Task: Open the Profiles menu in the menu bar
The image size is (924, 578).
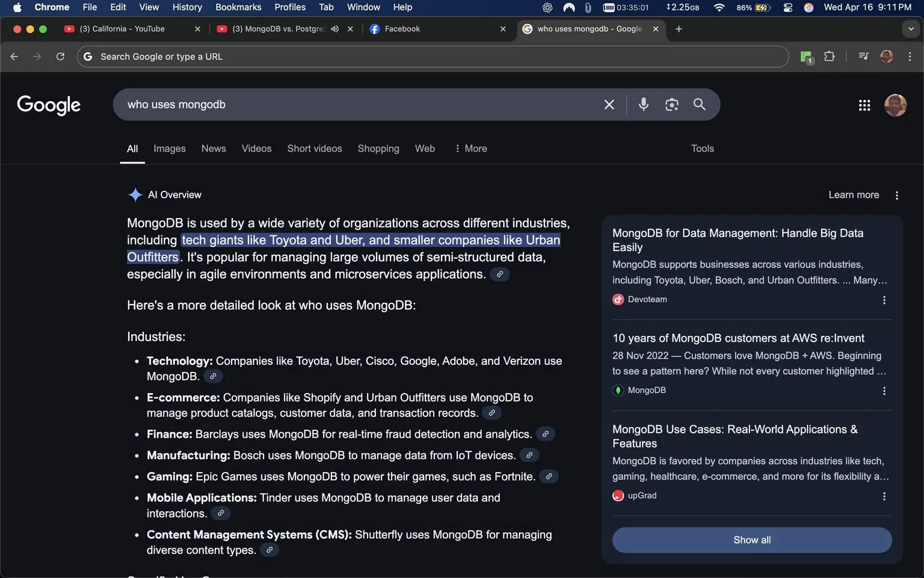Action: coord(290,7)
